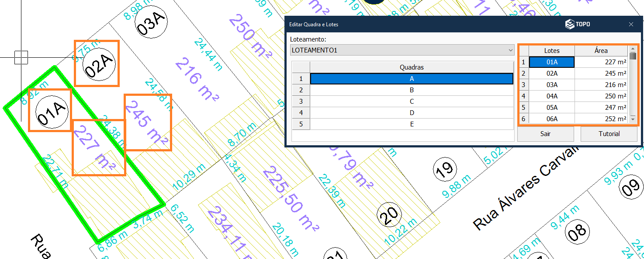Click the TOPO logo in title bar
The image size is (644, 259).
578,24
